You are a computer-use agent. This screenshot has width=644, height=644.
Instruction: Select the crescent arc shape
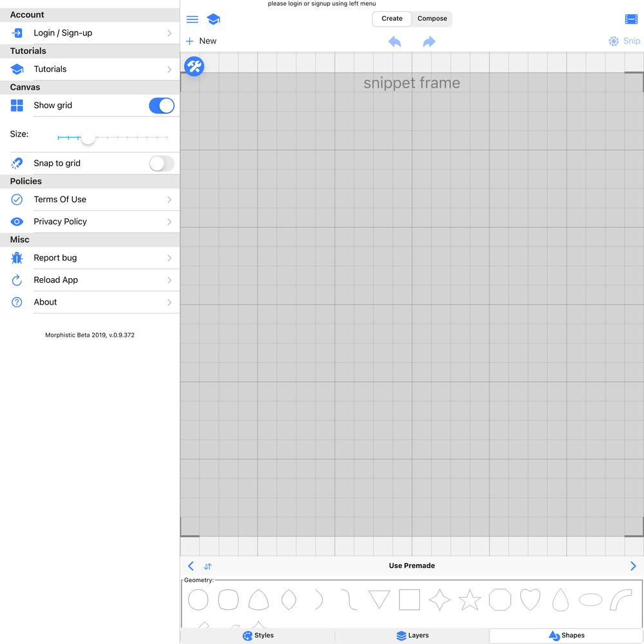(x=319, y=600)
